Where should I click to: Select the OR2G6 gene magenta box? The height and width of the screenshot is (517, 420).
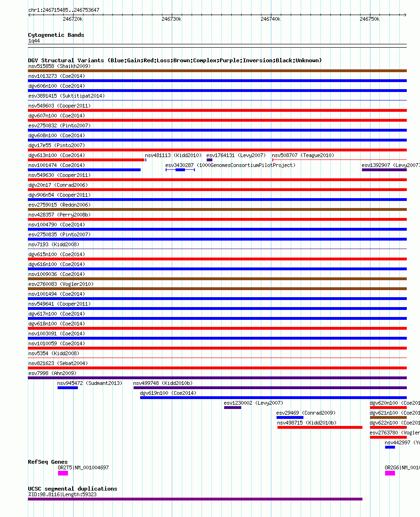[390, 473]
